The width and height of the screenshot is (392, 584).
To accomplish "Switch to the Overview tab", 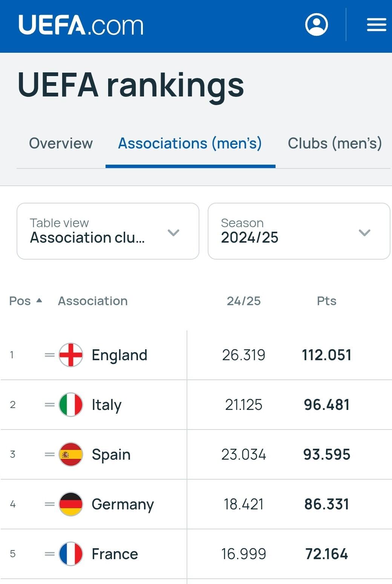I will (x=61, y=144).
